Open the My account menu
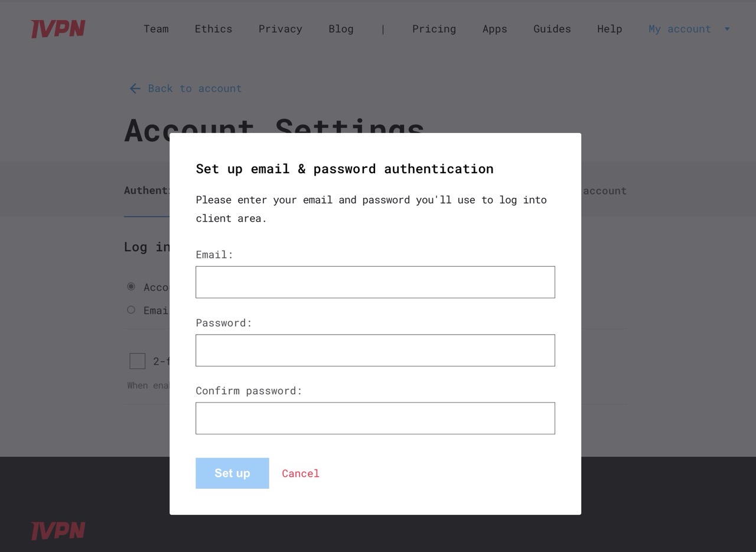 tap(679, 29)
